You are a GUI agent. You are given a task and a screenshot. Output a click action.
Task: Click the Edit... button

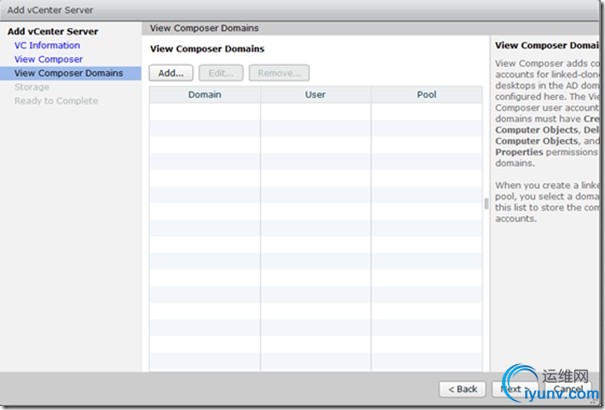click(221, 73)
